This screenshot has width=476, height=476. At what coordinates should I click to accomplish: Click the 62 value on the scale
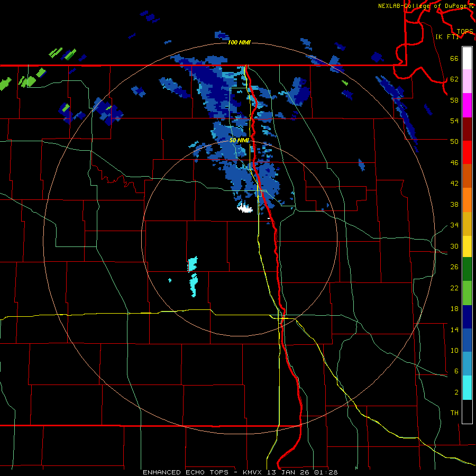[454, 79]
